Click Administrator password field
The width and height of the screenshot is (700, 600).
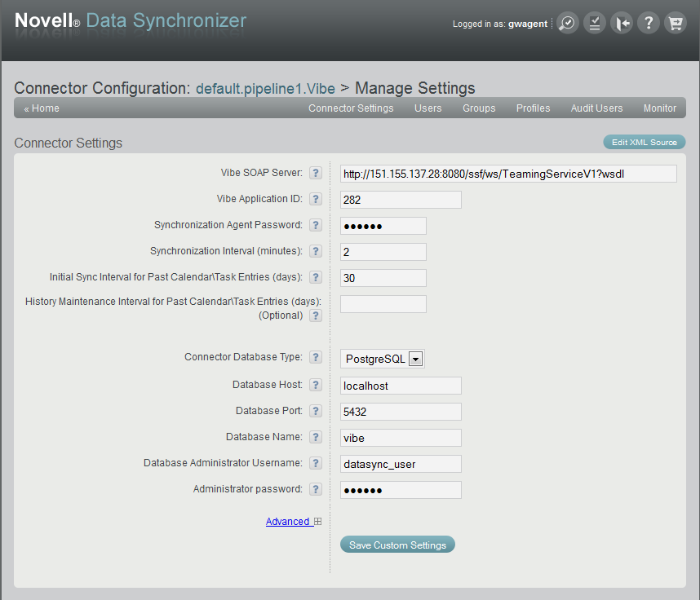click(x=401, y=490)
